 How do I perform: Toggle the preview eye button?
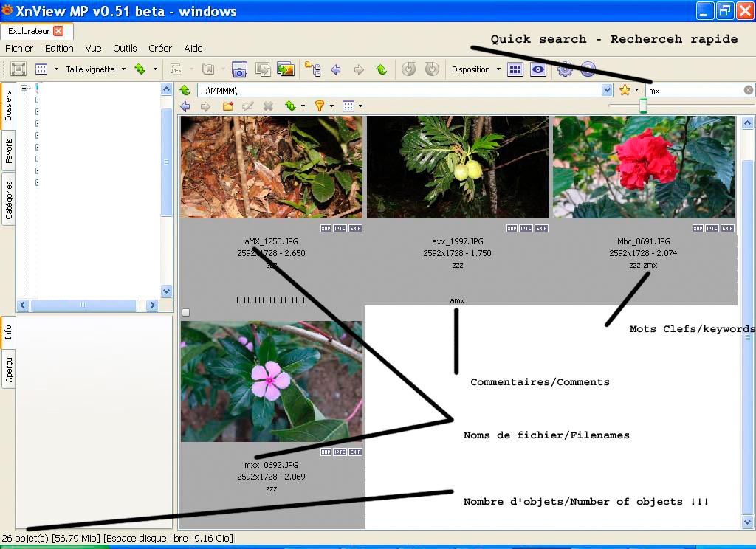tap(538, 69)
